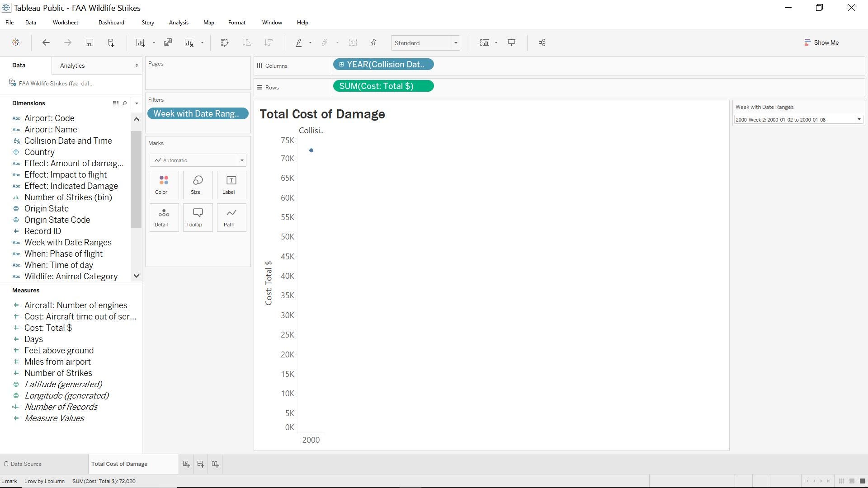Click the Clear Sheet icon
Viewport: 868px width, 488px height.
tap(189, 42)
